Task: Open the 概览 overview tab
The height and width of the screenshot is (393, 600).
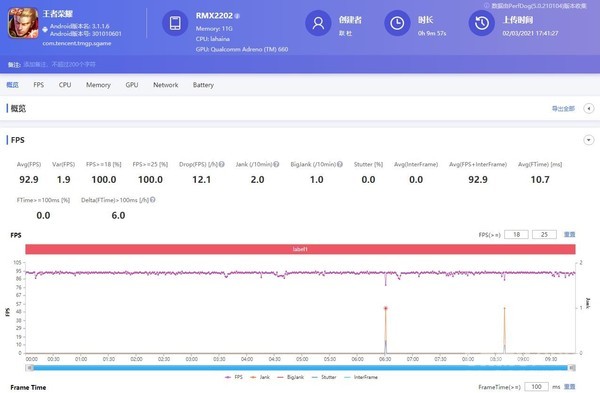Action: tap(12, 85)
